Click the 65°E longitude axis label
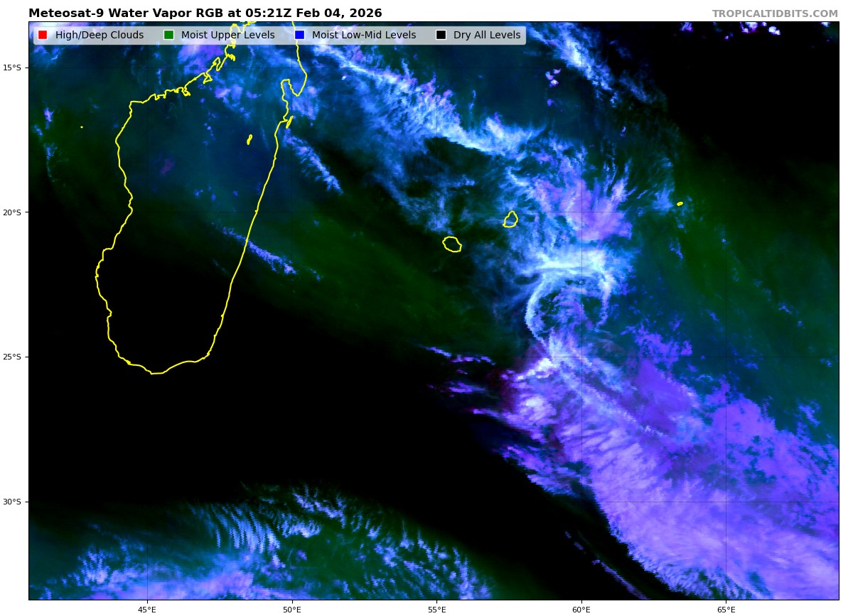 [x=726, y=609]
